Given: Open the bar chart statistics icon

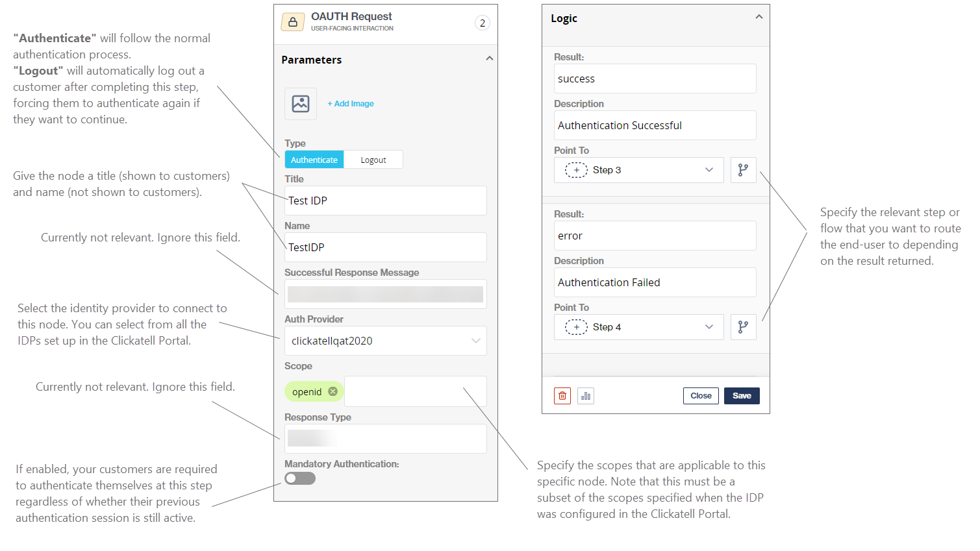Looking at the screenshot, I should [586, 396].
